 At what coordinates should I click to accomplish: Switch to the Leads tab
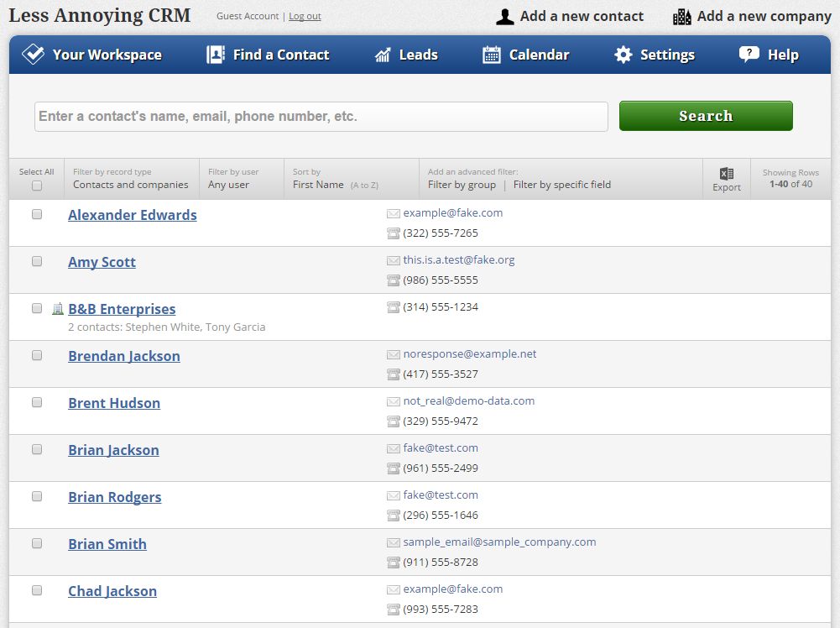(x=406, y=55)
